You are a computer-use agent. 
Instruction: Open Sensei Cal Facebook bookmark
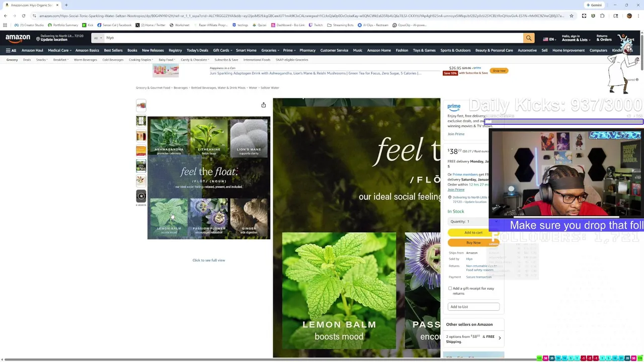[114, 25]
